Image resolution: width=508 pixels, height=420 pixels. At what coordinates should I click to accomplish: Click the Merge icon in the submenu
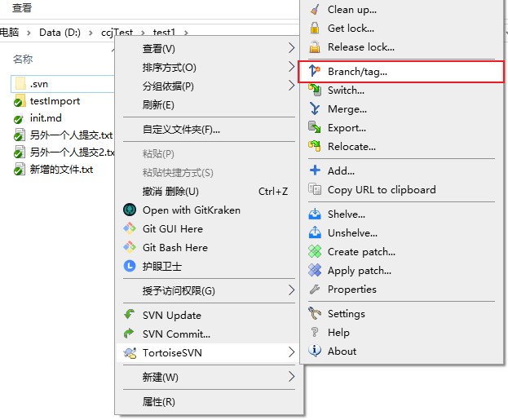[x=315, y=109]
